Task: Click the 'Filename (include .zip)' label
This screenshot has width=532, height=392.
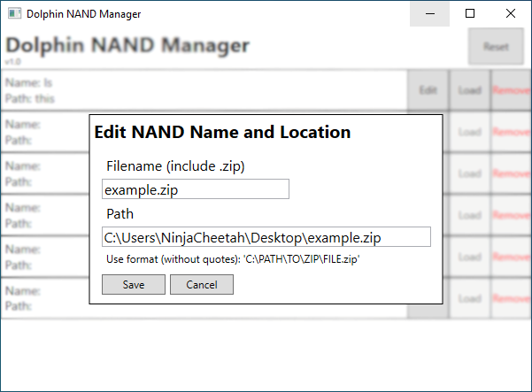Action: [x=175, y=166]
